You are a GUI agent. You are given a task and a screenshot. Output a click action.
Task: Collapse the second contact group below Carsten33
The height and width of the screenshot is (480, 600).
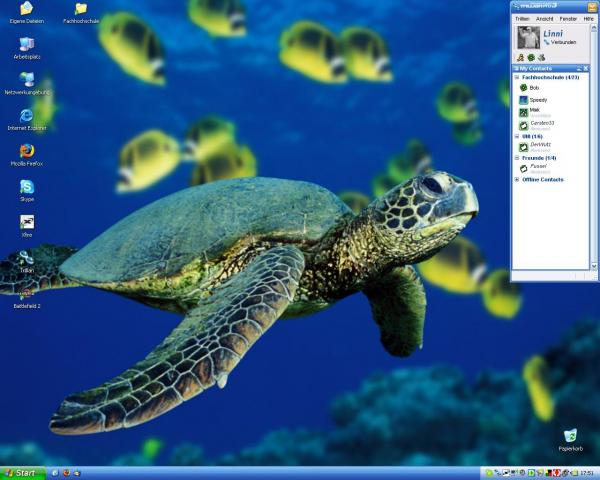[517, 136]
